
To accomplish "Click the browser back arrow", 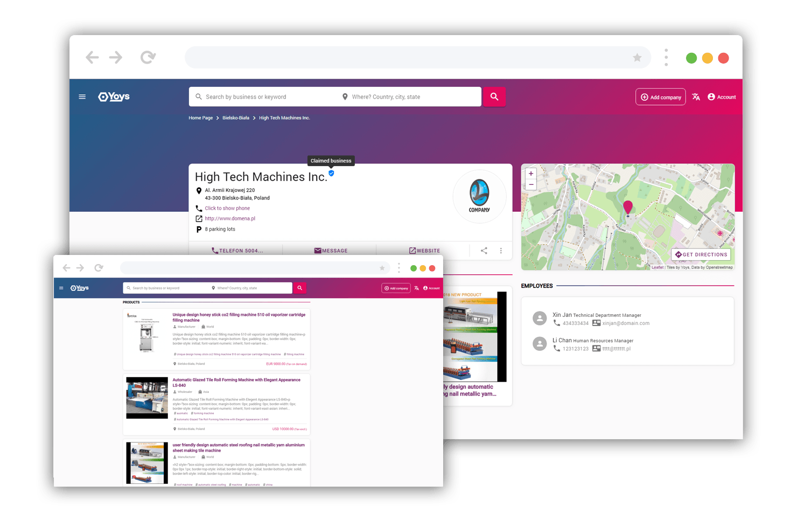I will pos(92,57).
